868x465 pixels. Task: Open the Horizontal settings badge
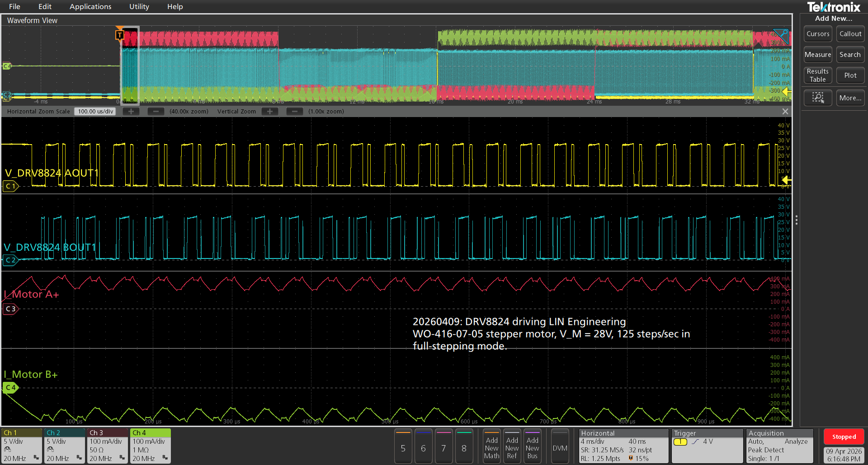(x=623, y=446)
